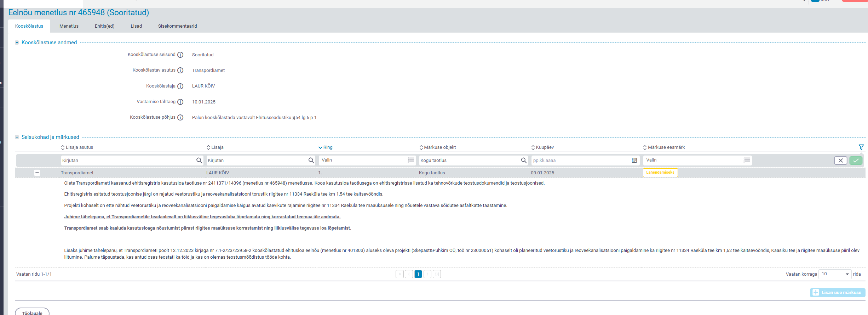This screenshot has width=868, height=315.
Task: Click the Lahendamiseks tag
Action: click(660, 173)
